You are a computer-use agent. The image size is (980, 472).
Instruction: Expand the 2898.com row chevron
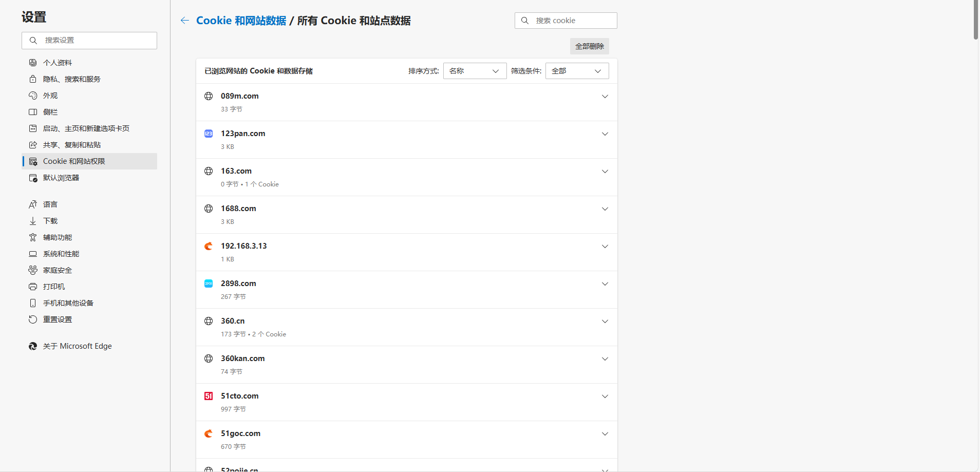(x=605, y=284)
